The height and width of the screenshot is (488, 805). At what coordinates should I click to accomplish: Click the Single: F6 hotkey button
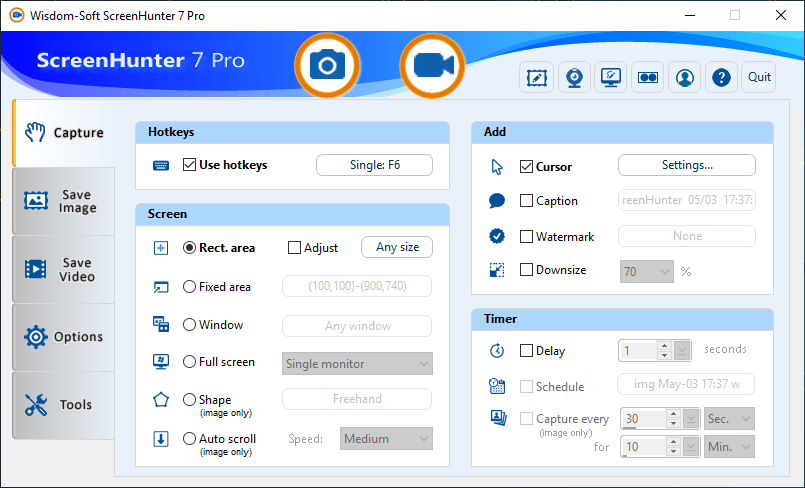point(374,165)
